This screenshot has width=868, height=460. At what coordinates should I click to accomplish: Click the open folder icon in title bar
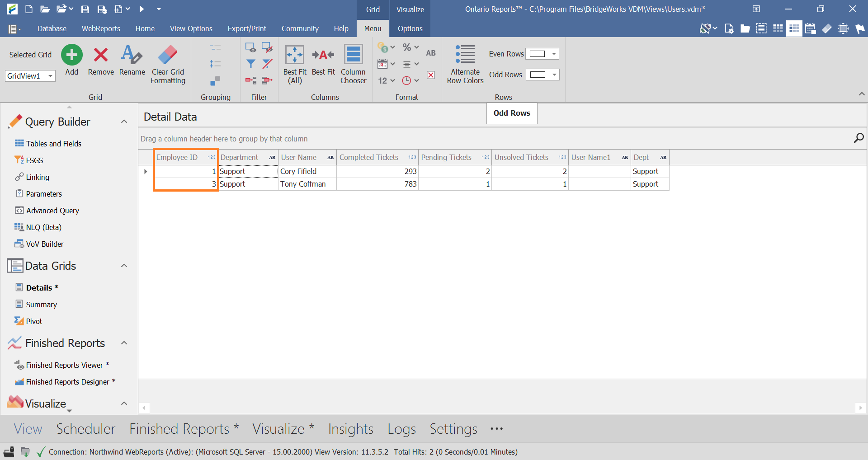click(x=45, y=9)
